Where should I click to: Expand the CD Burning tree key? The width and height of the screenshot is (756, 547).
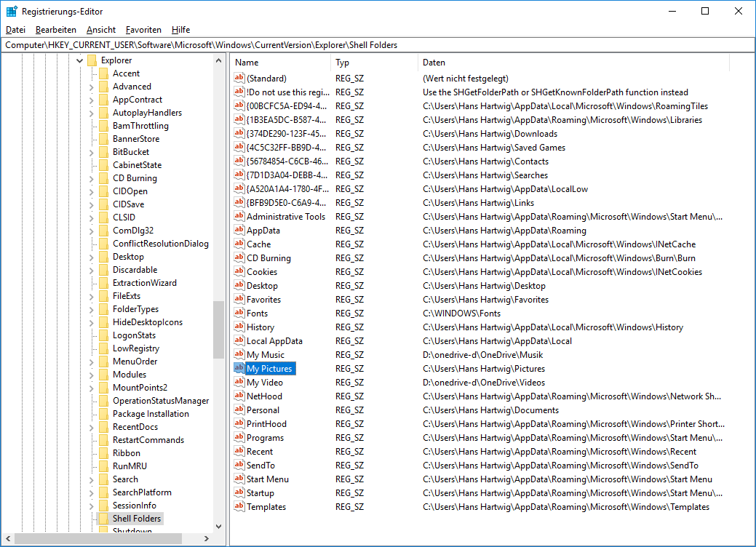click(x=92, y=178)
